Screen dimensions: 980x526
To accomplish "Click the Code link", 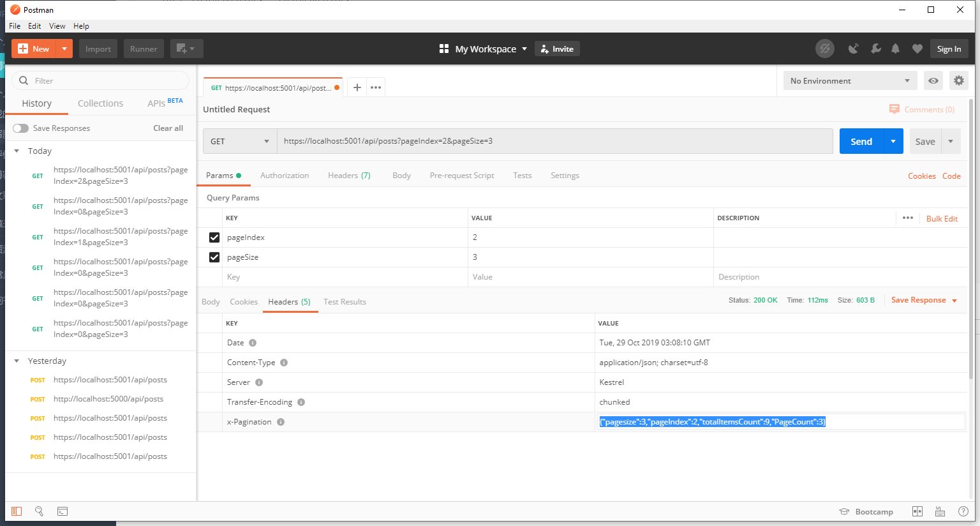I will (x=951, y=176).
